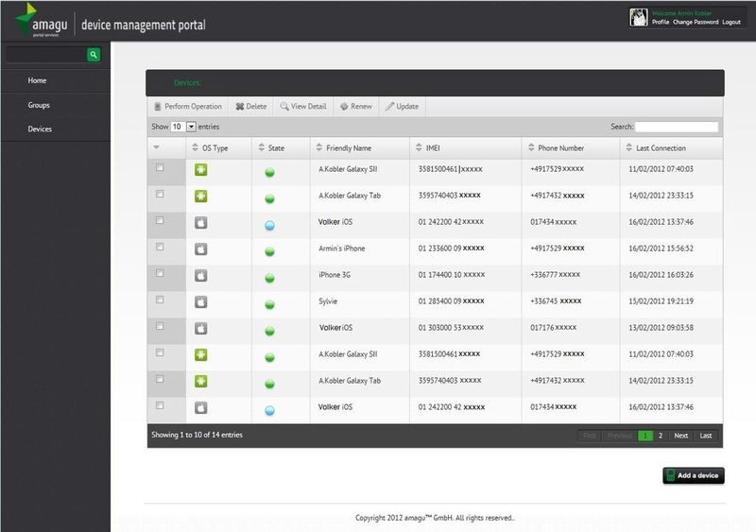The height and width of the screenshot is (532, 756).
Task: Open the Show entries count dropdown
Action: [x=183, y=127]
